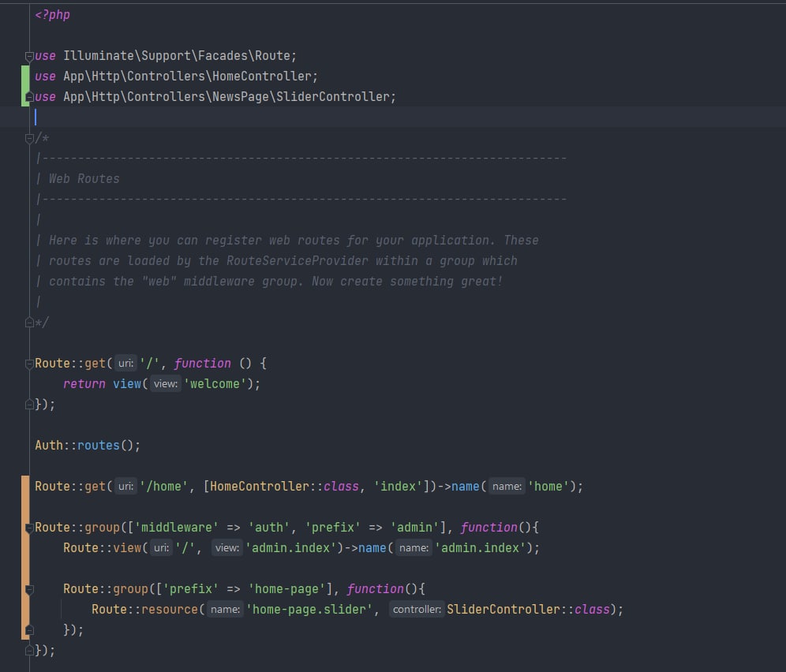Image resolution: width=786 pixels, height=672 pixels.
Task: Click the 'controller:' inlay hint
Action: point(417,610)
